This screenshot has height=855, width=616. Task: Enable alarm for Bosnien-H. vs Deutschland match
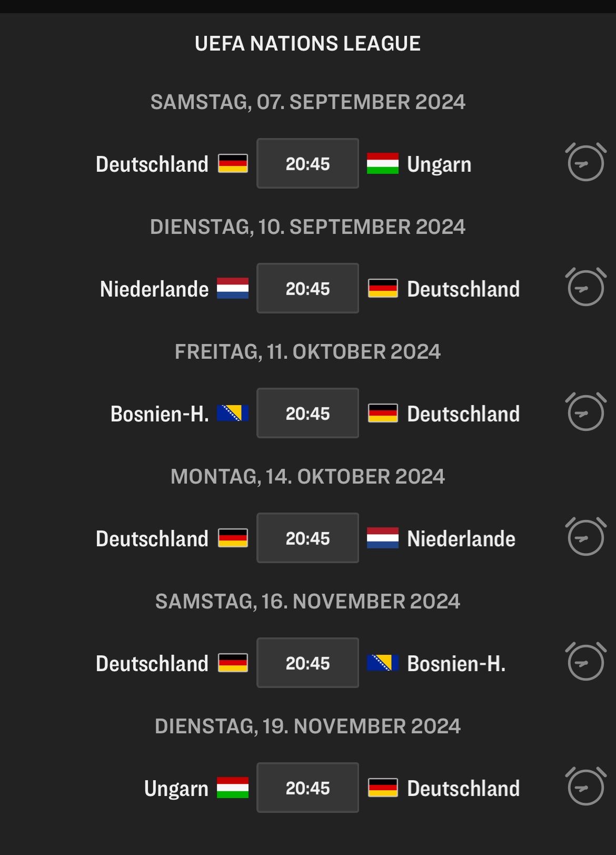(x=585, y=412)
